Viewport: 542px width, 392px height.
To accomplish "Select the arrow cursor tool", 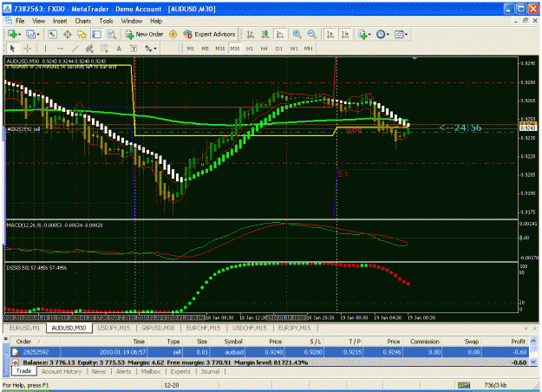I will point(13,49).
